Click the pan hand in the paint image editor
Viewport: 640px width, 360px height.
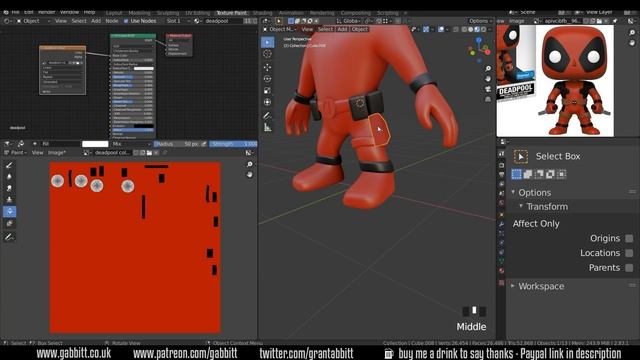[249, 175]
